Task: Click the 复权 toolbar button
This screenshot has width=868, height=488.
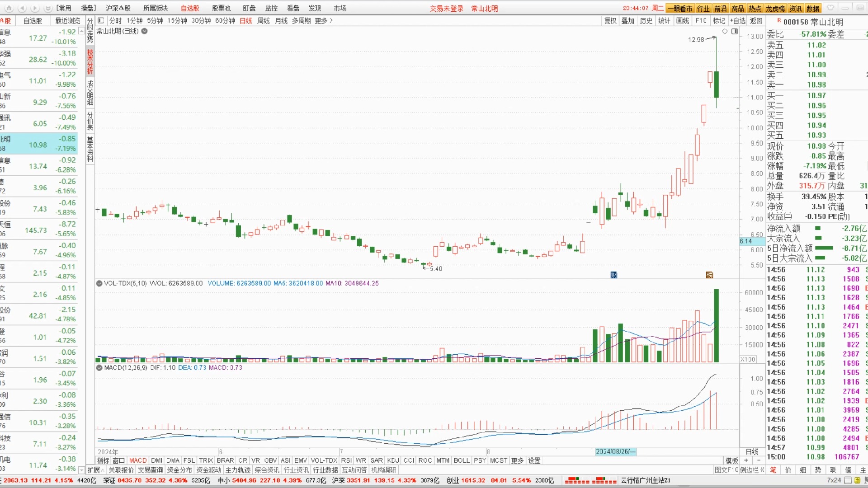Action: point(610,21)
